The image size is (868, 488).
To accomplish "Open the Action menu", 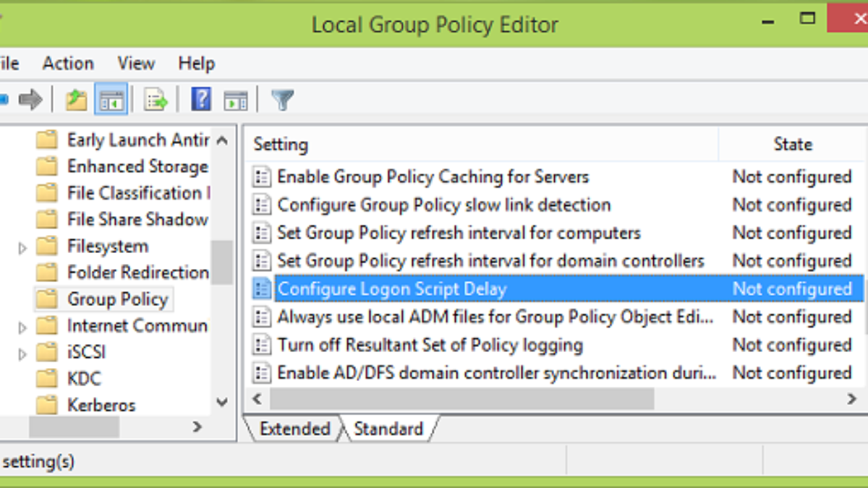I will (68, 64).
